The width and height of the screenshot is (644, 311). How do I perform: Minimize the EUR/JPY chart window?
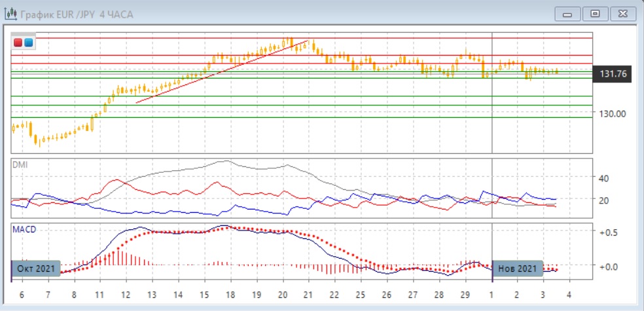[x=567, y=14]
